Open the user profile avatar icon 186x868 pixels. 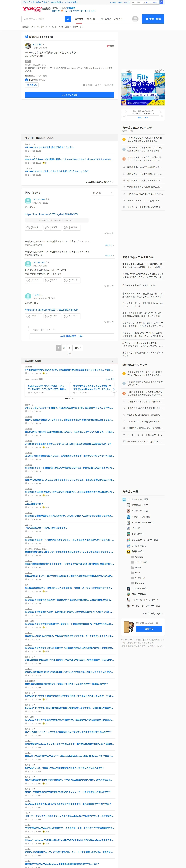(135, 19)
